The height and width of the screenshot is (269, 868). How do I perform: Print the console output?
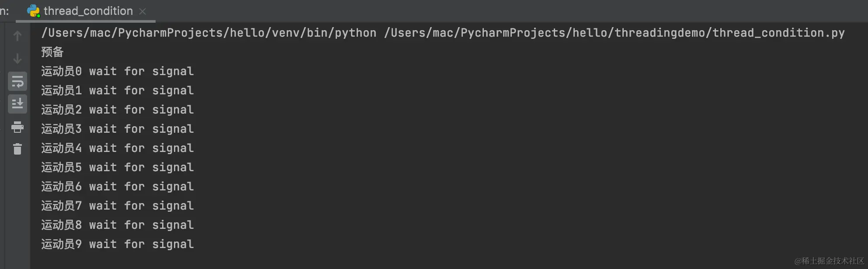(17, 127)
